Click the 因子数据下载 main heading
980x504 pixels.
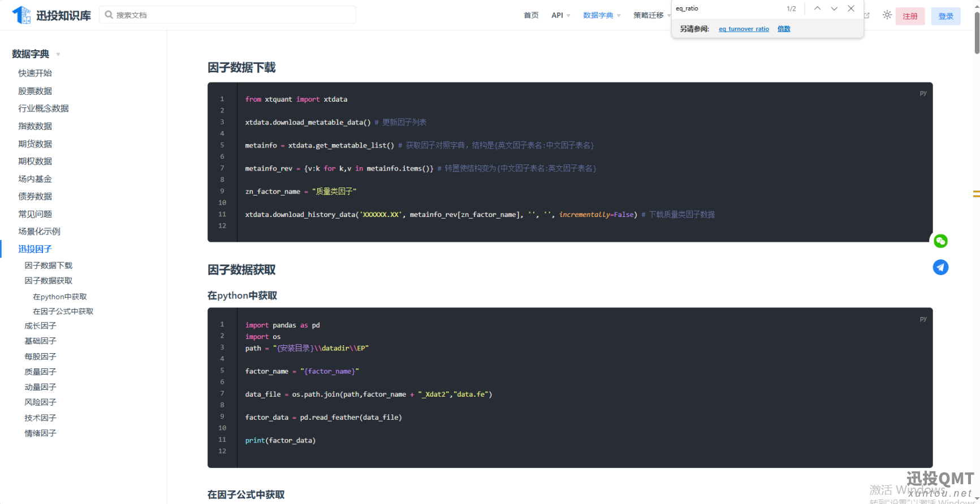tap(241, 68)
